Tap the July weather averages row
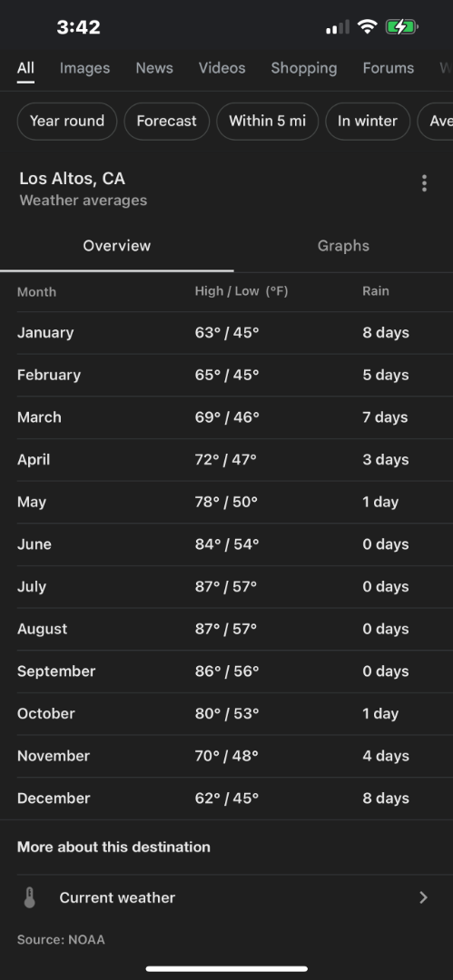The image size is (453, 980). tap(227, 587)
